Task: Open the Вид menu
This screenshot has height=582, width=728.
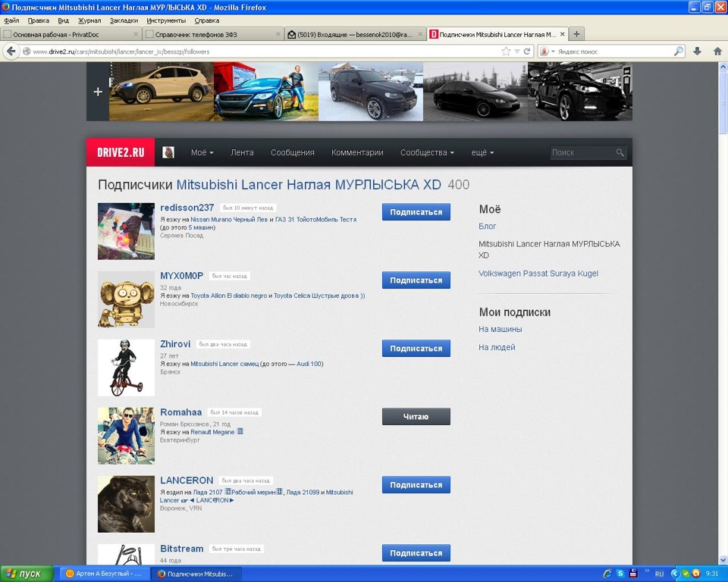Action: pos(63,20)
